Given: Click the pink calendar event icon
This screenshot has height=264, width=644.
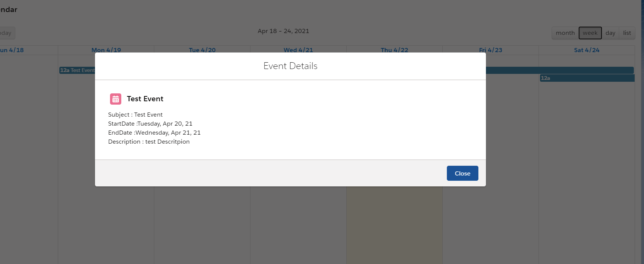Looking at the screenshot, I should pyautogui.click(x=116, y=99).
